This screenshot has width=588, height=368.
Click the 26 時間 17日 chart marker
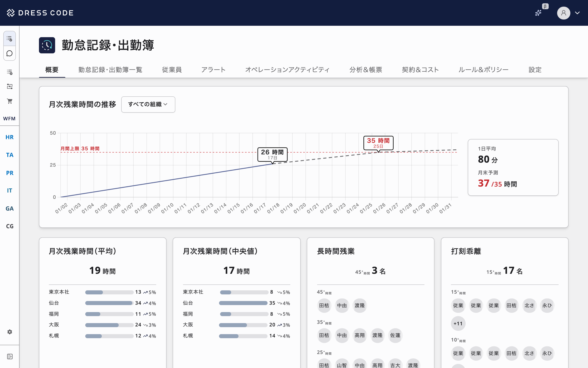[272, 155]
